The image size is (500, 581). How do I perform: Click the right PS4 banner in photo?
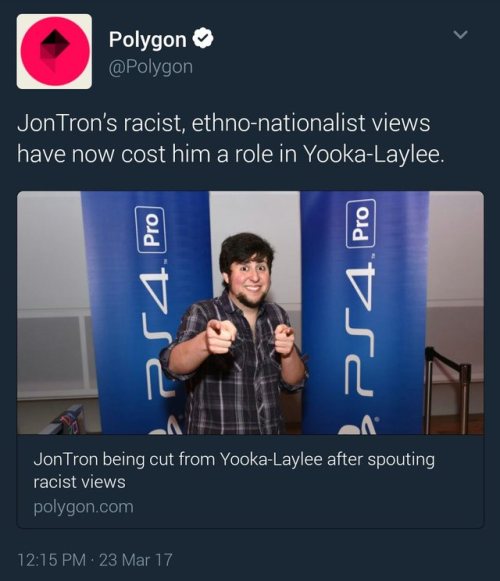[365, 312]
